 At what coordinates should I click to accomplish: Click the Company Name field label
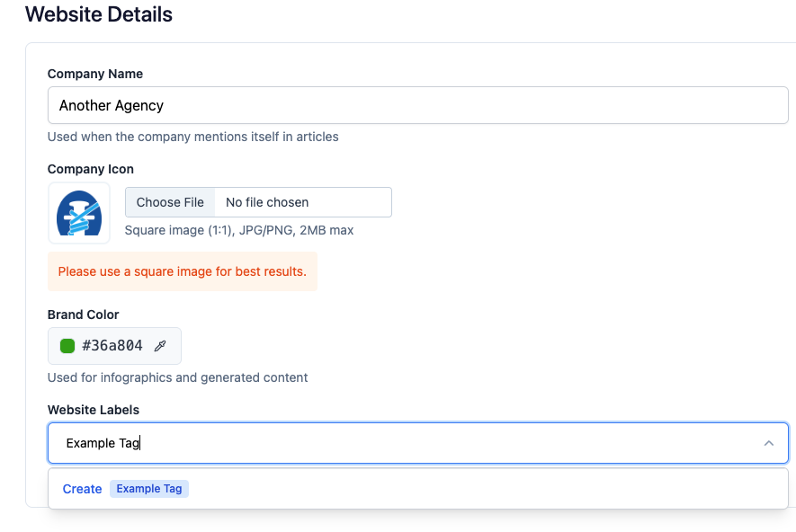95,74
